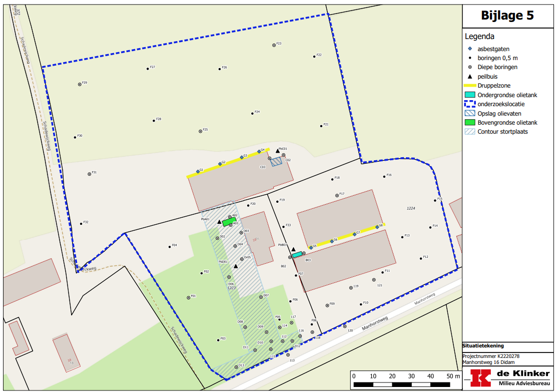Click the cyan underground tank near B03
This screenshot has width=556, height=392.
[297, 254]
